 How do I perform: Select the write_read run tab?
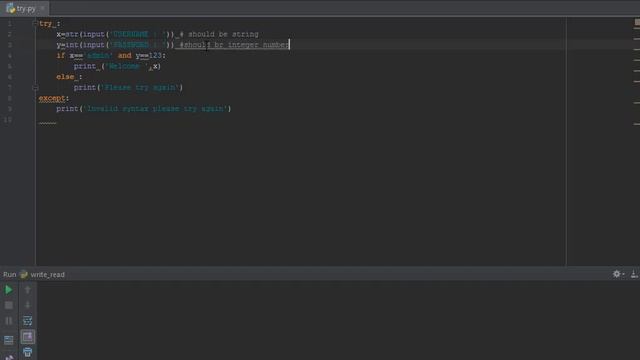click(42, 275)
